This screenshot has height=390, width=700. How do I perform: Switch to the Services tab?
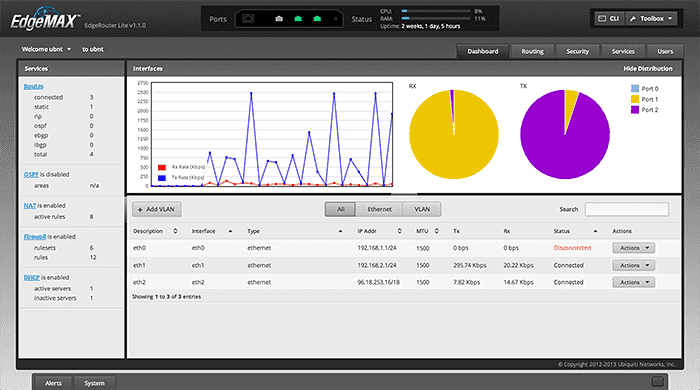[x=623, y=51]
